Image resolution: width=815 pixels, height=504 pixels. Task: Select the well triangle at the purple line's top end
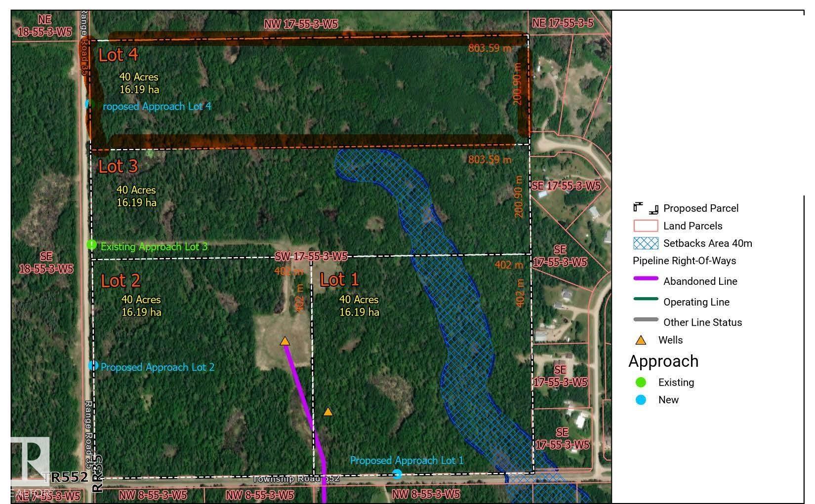pyautogui.click(x=285, y=341)
